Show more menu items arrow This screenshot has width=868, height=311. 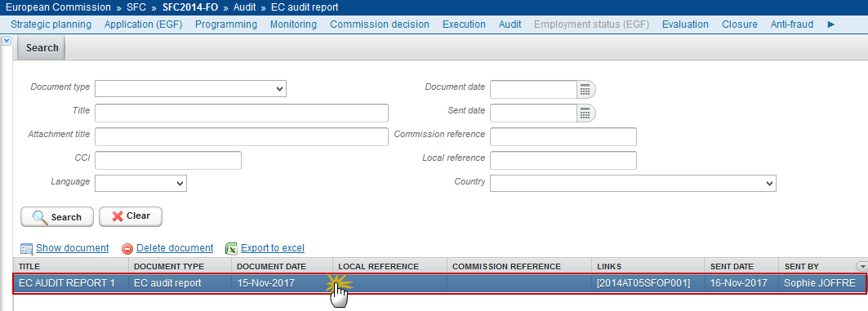[x=831, y=24]
